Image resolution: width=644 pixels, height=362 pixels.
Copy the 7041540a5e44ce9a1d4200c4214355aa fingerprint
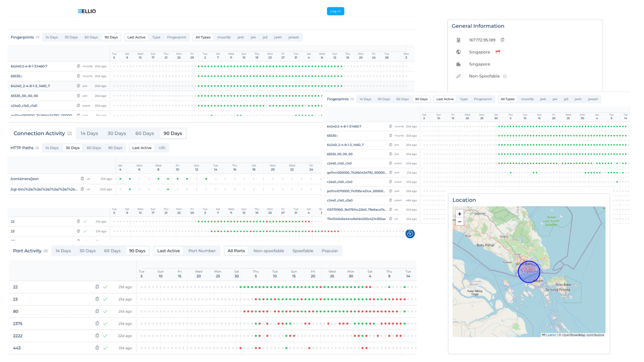point(391,219)
